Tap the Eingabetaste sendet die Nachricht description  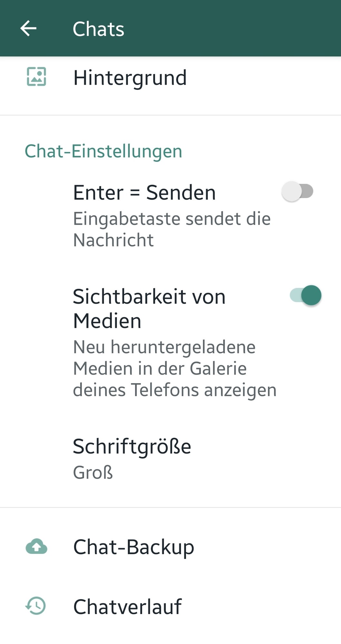pyautogui.click(x=172, y=229)
